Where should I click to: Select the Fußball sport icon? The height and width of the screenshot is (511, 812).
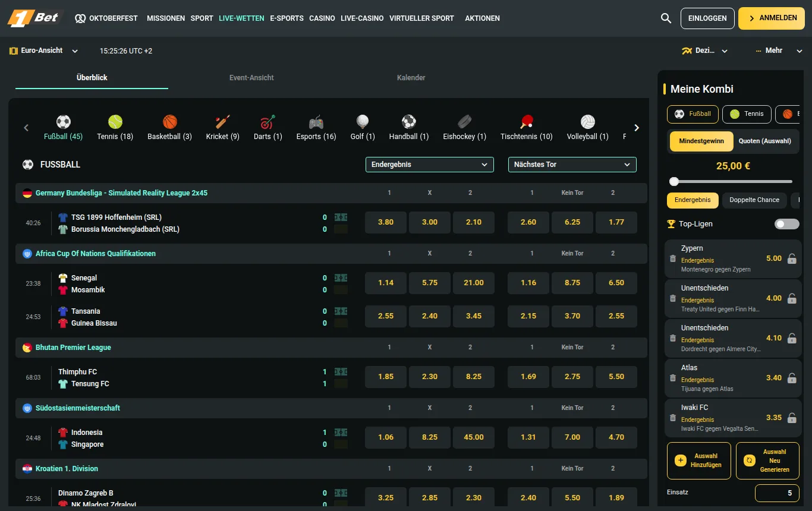pos(64,122)
